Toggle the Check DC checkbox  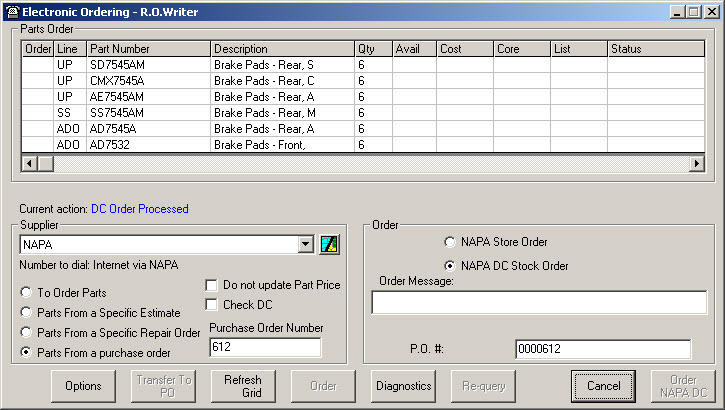[211, 305]
